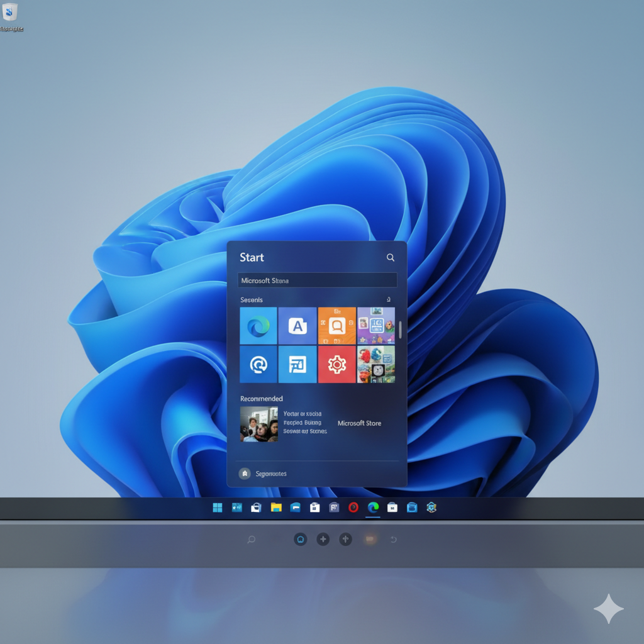Open the purple games collage tile
644x644 pixels.
(x=376, y=325)
